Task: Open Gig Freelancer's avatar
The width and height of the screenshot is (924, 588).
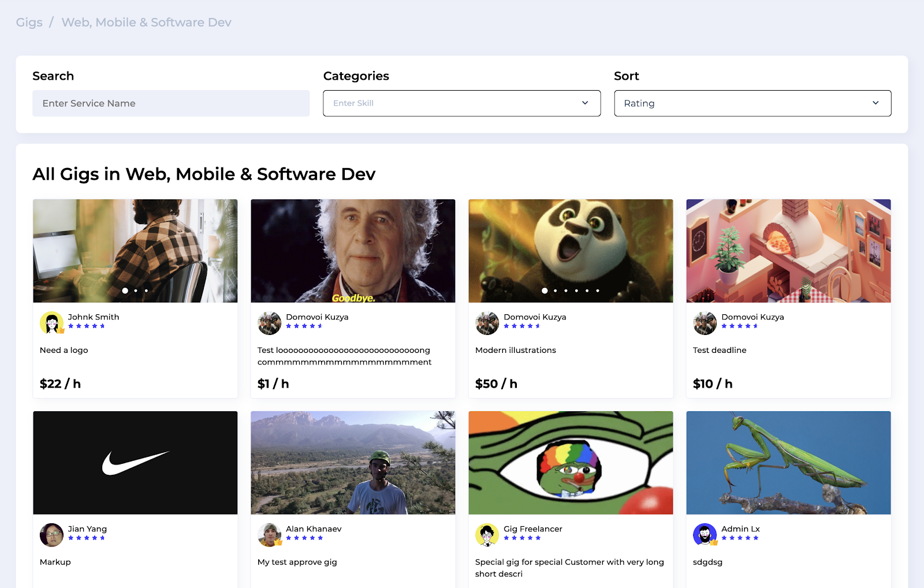Action: point(487,535)
